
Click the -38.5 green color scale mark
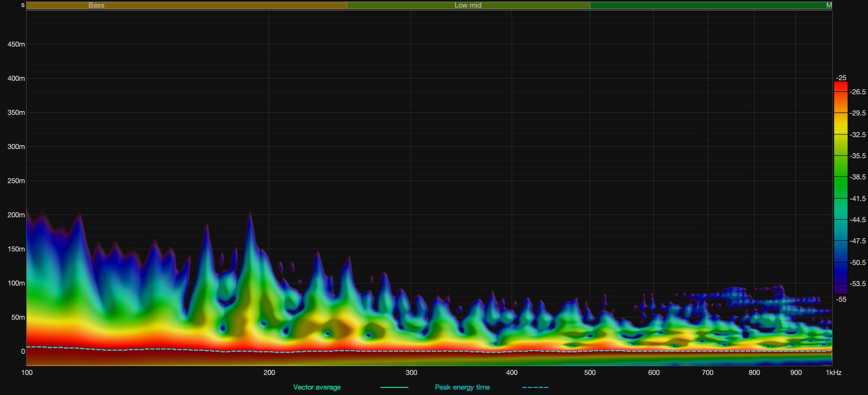point(858,177)
